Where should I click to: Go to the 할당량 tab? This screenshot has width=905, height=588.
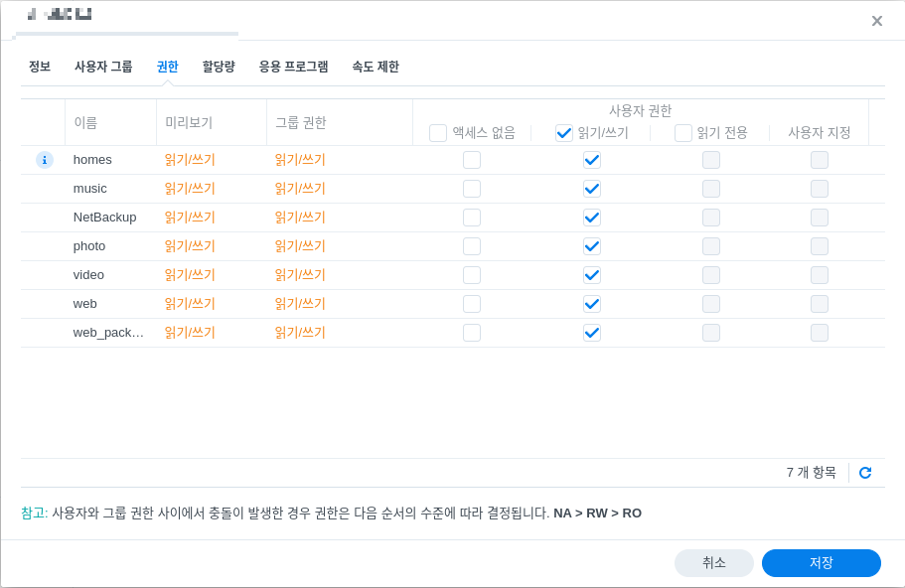coord(219,67)
